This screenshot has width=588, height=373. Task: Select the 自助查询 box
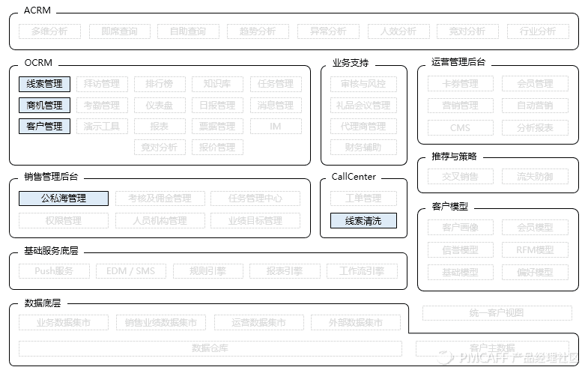tap(188, 31)
